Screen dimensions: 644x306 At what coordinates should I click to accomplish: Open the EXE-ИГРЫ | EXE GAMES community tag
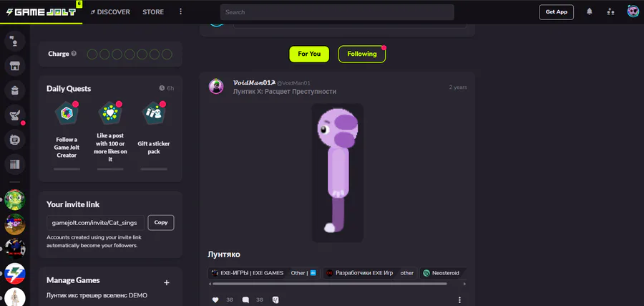pos(248,273)
